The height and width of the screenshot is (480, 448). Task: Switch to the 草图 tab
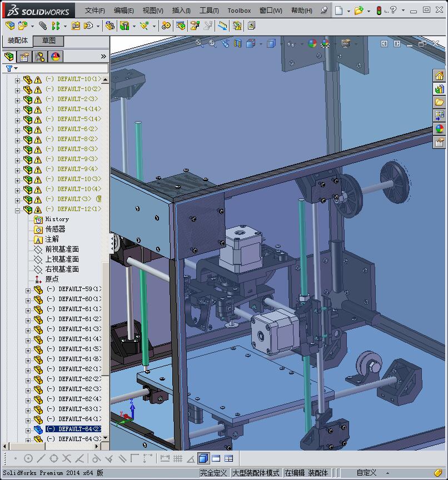(x=48, y=41)
